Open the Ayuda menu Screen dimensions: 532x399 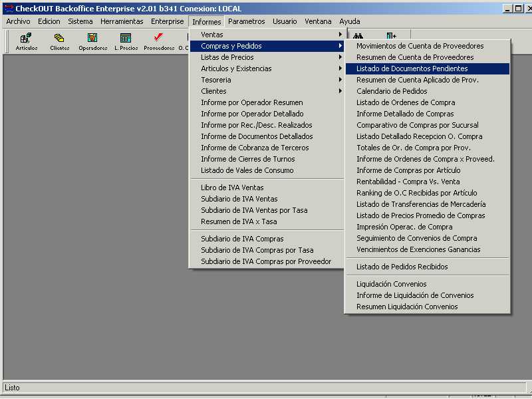(350, 21)
